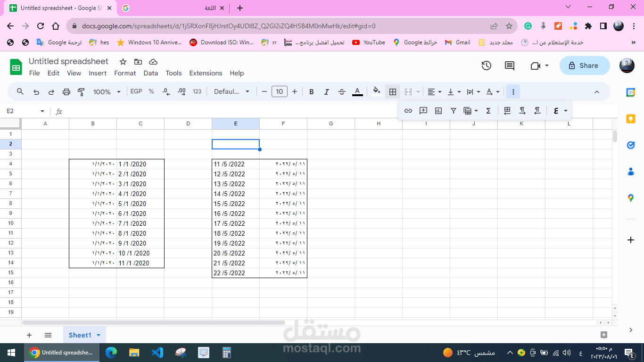This screenshot has height=362, width=644.
Task: Open the functions sigma menu
Action: tap(488, 111)
